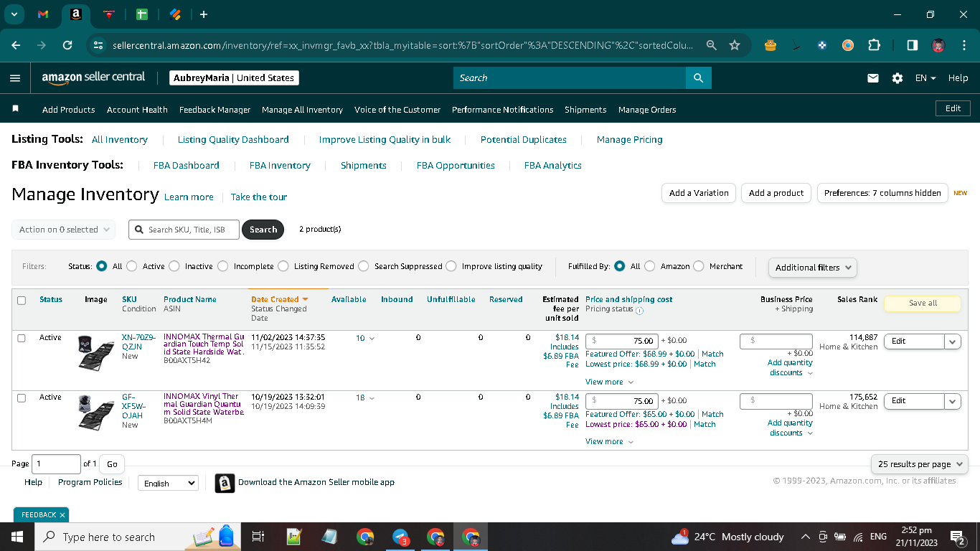Image resolution: width=980 pixels, height=551 pixels.
Task: Select the Active status radio filter
Action: point(132,266)
